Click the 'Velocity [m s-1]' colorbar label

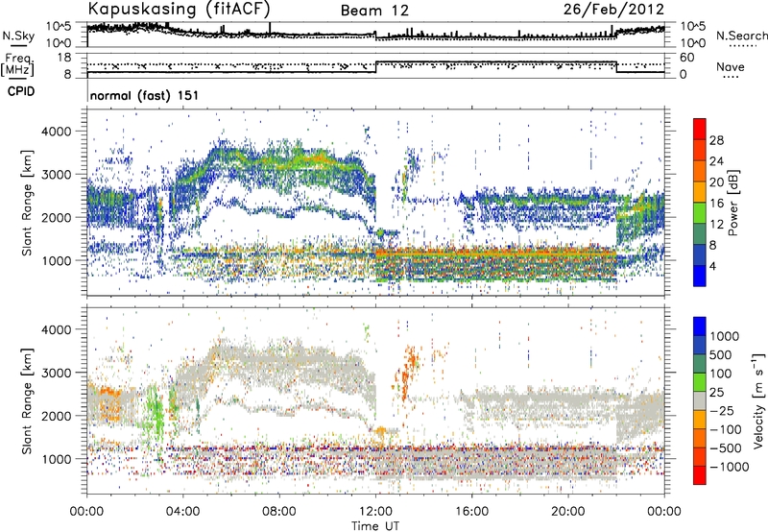[x=758, y=400]
